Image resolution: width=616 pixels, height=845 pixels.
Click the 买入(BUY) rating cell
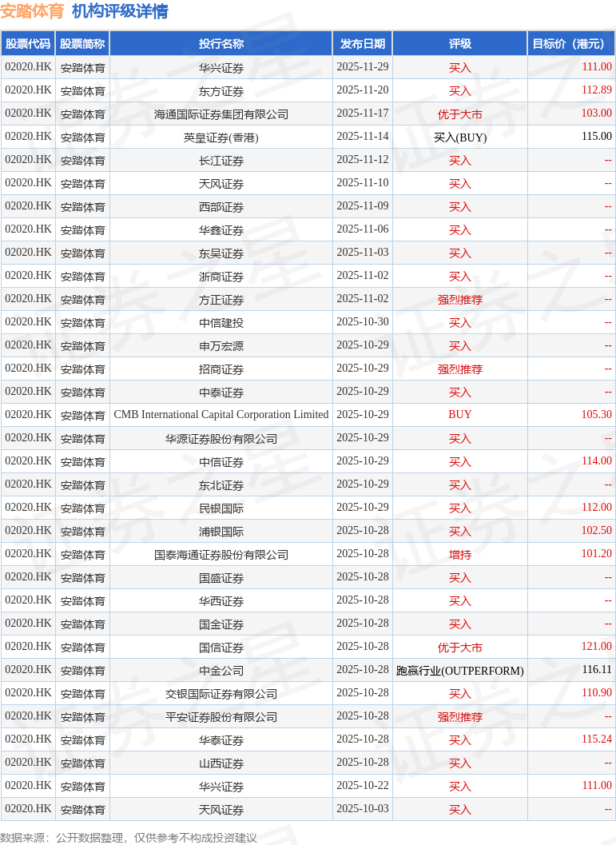(x=460, y=138)
